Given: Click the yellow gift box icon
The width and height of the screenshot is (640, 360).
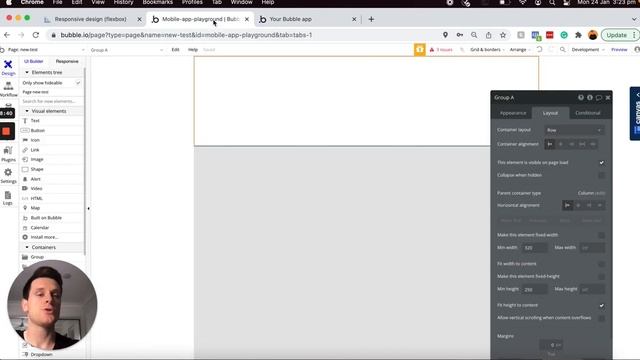Looking at the screenshot, I should 420,49.
